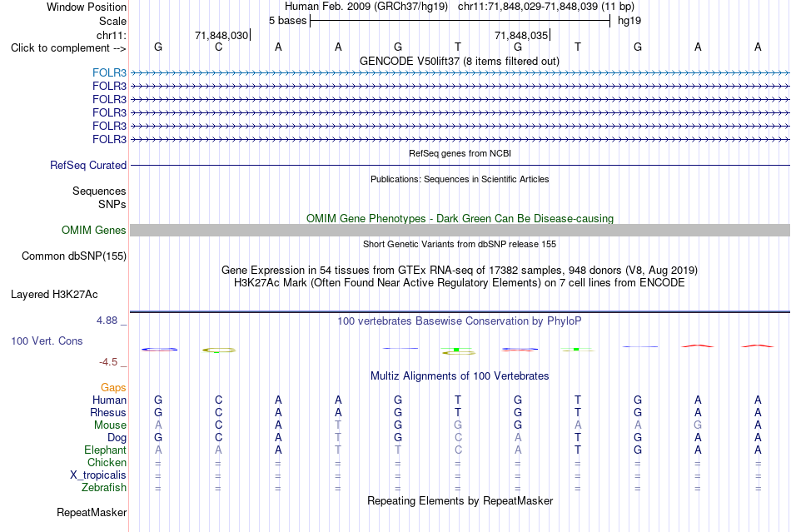791x532 pixels.
Task: Select the Elephant species label
Action: (x=106, y=450)
